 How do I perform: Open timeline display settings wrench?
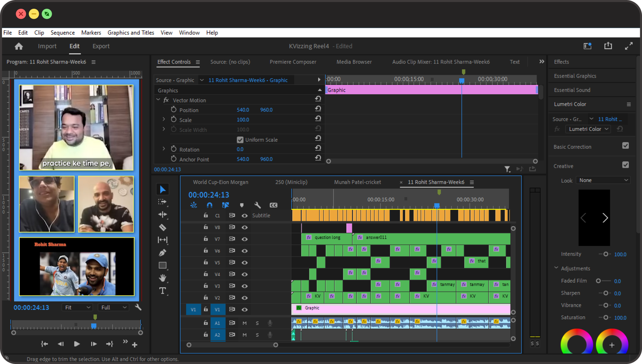pyautogui.click(x=257, y=205)
